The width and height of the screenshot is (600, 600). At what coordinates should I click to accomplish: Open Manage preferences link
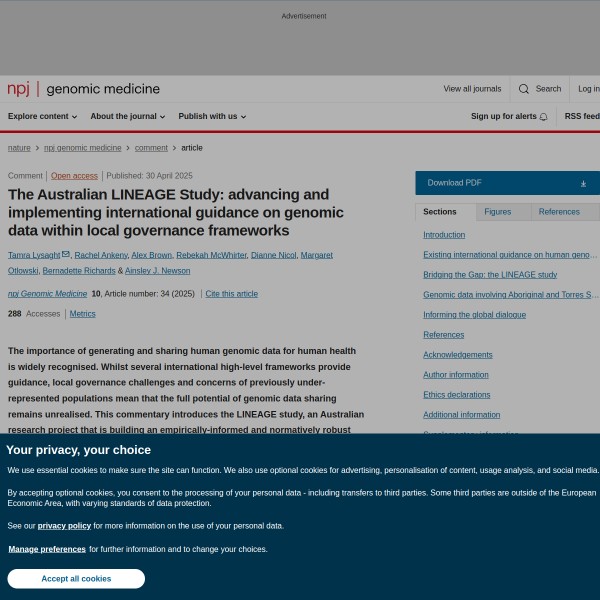click(47, 549)
